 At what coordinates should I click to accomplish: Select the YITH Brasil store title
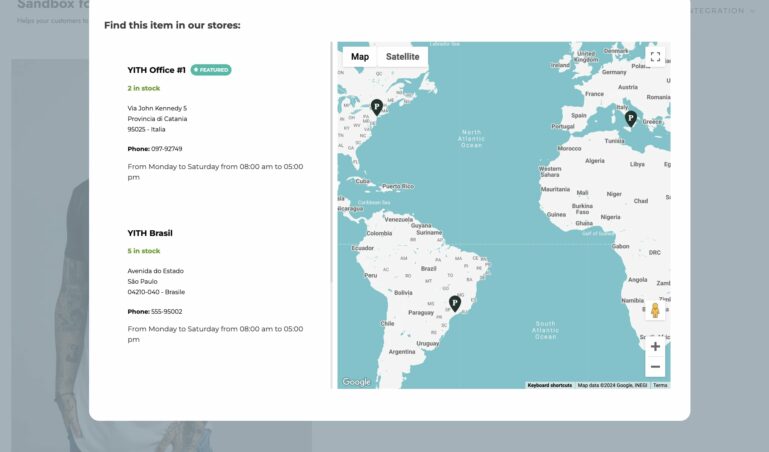pyautogui.click(x=150, y=233)
